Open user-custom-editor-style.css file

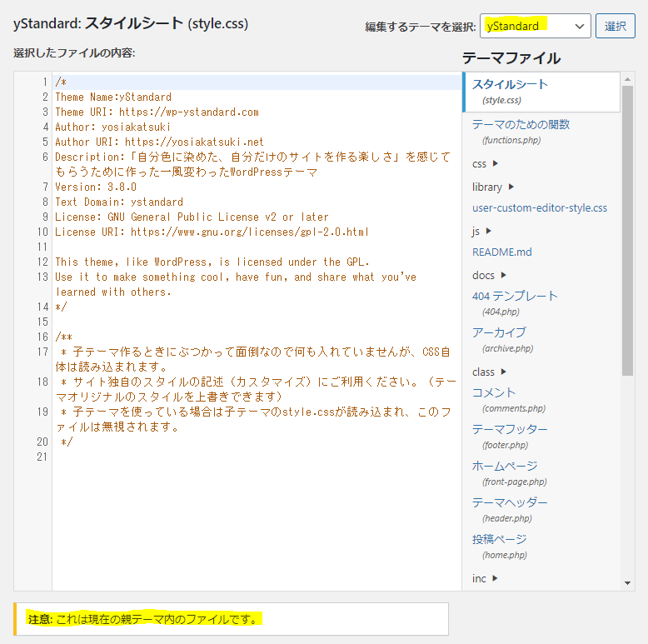coord(540,208)
